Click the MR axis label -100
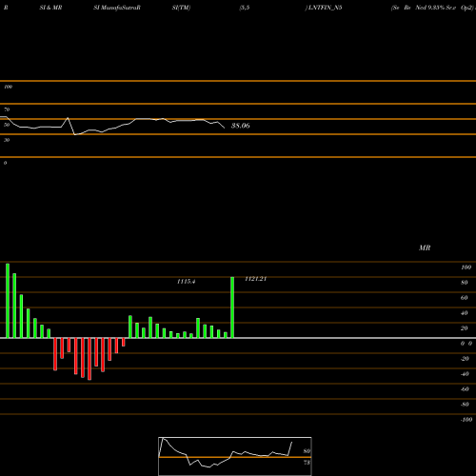The height and width of the screenshot is (476, 476). point(466,420)
